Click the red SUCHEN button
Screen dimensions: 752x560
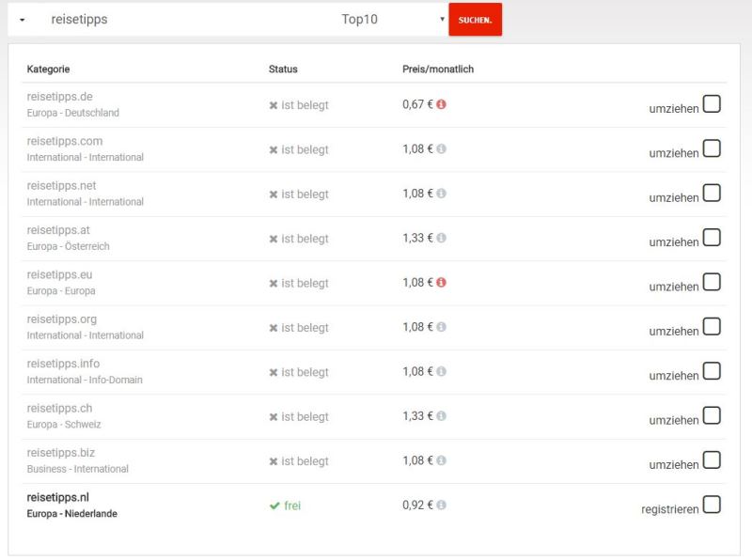coord(476,20)
